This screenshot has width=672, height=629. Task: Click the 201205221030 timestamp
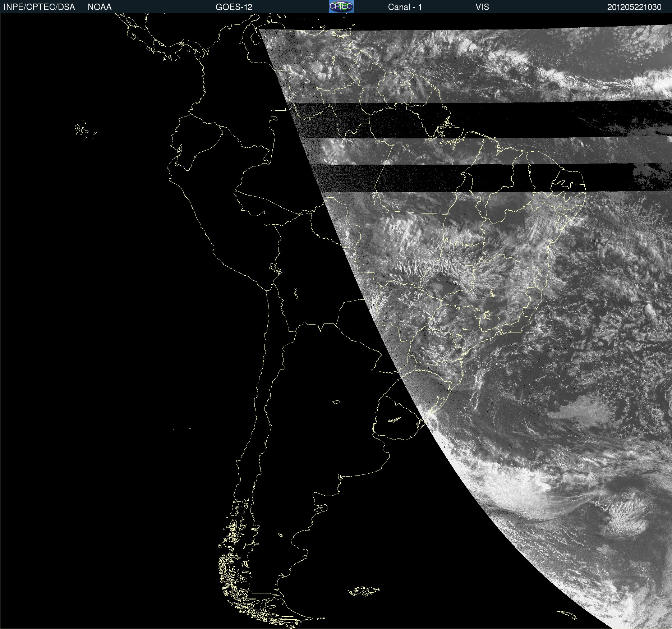(x=634, y=7)
